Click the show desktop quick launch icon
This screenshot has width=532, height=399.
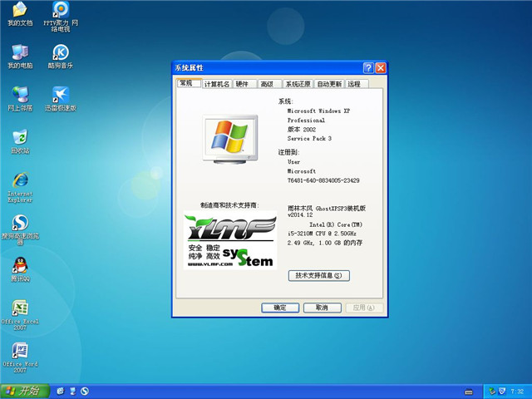click(73, 392)
